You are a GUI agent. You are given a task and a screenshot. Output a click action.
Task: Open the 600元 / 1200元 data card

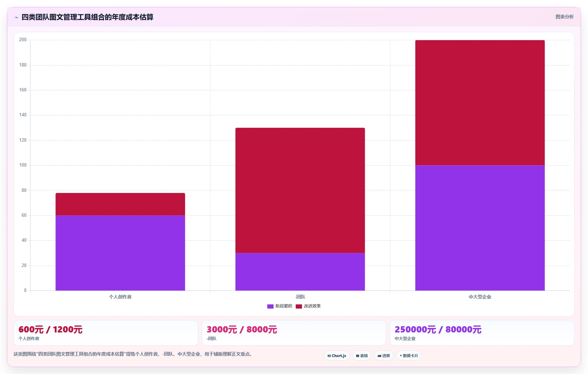(x=106, y=333)
